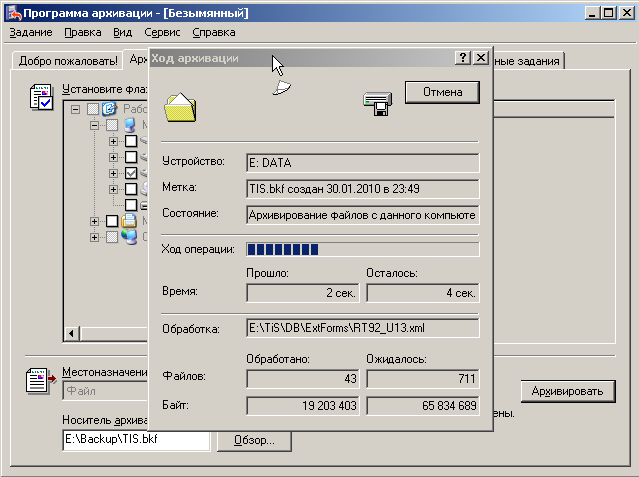Click the help question mark button in dialog

coord(463,59)
